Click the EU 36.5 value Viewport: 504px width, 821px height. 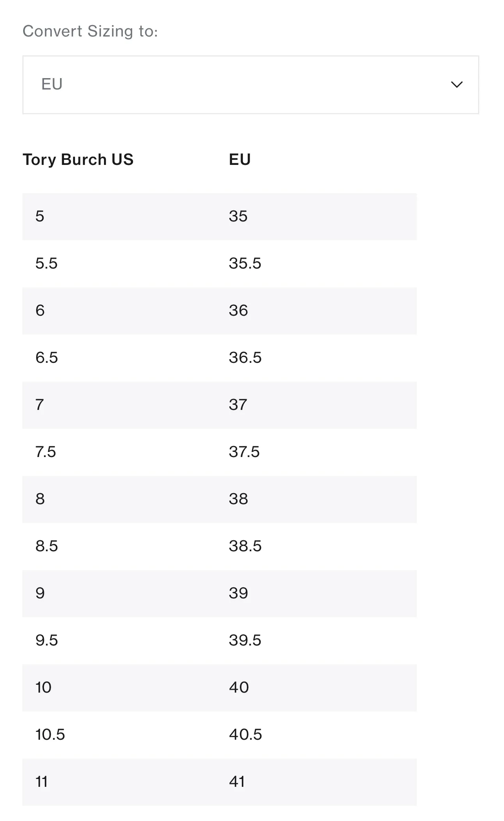coord(245,358)
